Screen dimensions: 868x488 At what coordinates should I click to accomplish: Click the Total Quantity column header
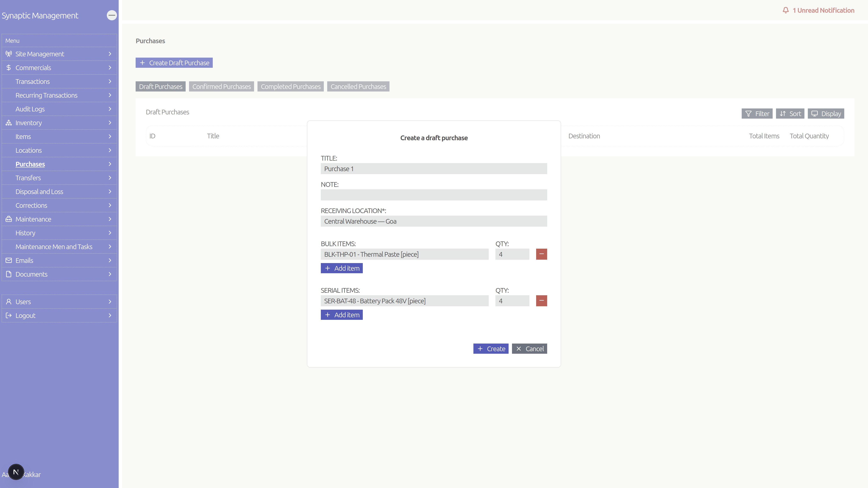point(809,136)
